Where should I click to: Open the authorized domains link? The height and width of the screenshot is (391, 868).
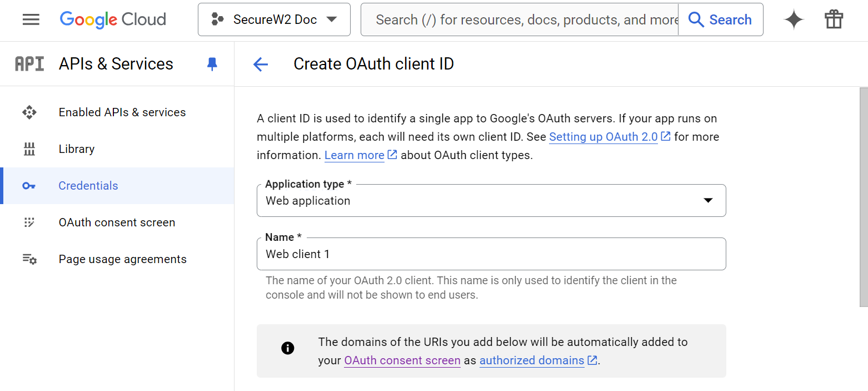[532, 360]
